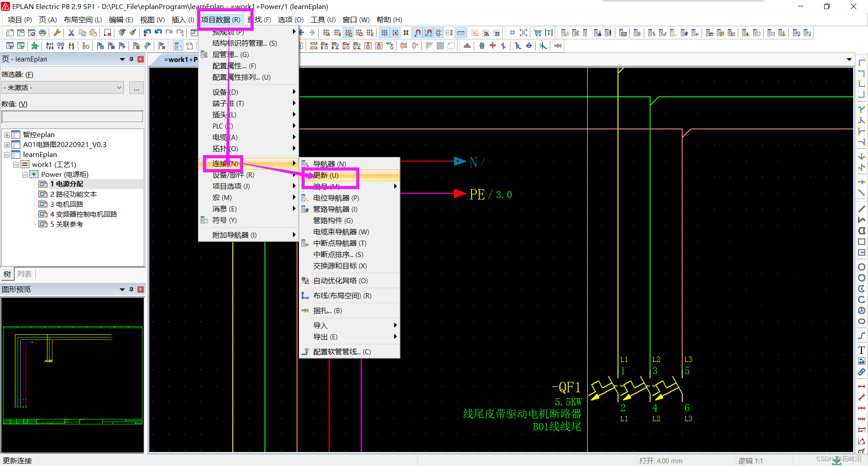Select page 3 电机回路
The width and height of the screenshot is (868, 466).
[x=66, y=204]
